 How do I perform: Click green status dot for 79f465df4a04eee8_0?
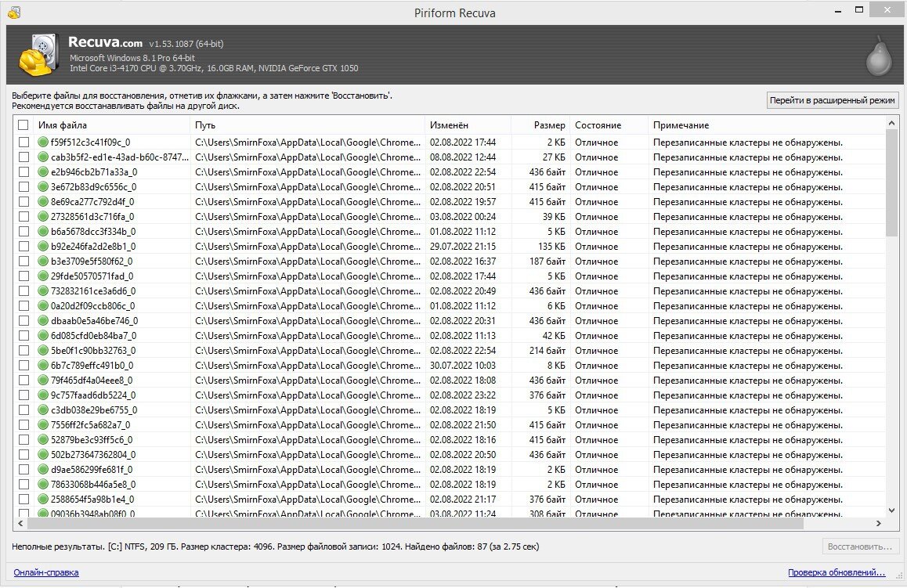tap(43, 380)
